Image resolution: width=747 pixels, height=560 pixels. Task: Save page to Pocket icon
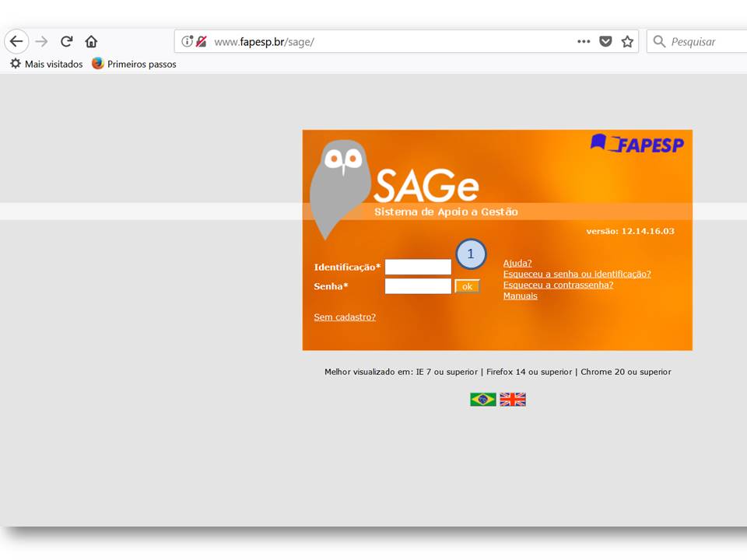pyautogui.click(x=605, y=41)
